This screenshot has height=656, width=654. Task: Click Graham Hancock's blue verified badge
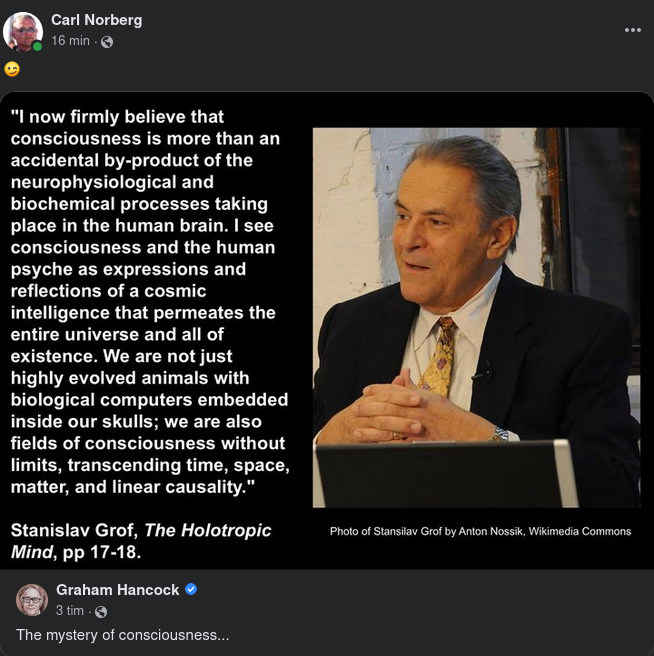(191, 590)
